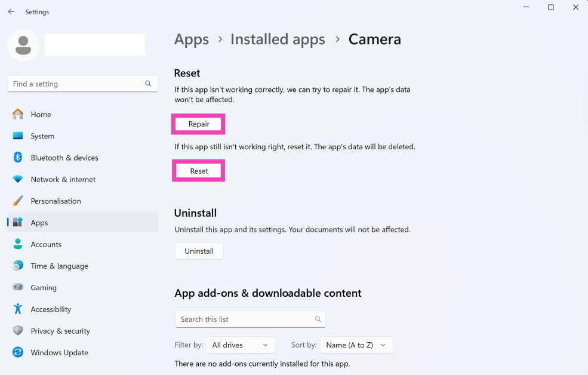Viewport: 588px width, 375px height.
Task: Open Privacy & security shield icon
Action: tap(18, 331)
